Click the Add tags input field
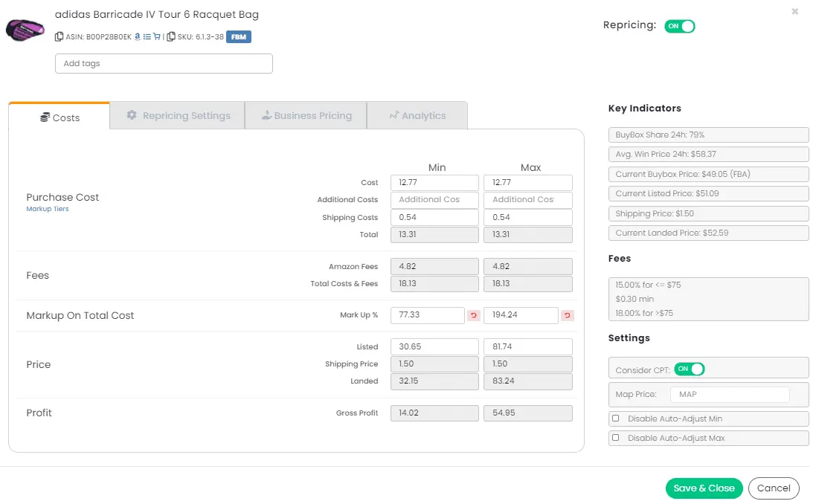816x504 pixels. click(x=164, y=63)
